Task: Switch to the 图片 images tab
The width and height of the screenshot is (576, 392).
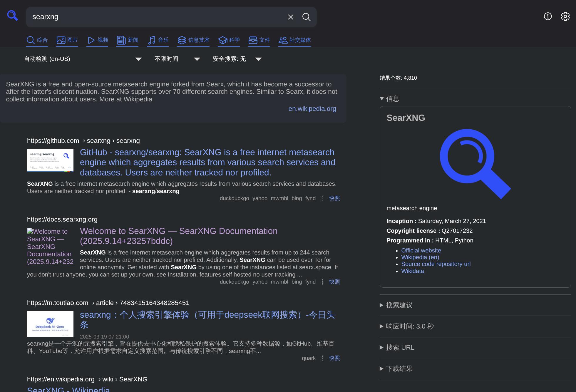Action: point(67,40)
